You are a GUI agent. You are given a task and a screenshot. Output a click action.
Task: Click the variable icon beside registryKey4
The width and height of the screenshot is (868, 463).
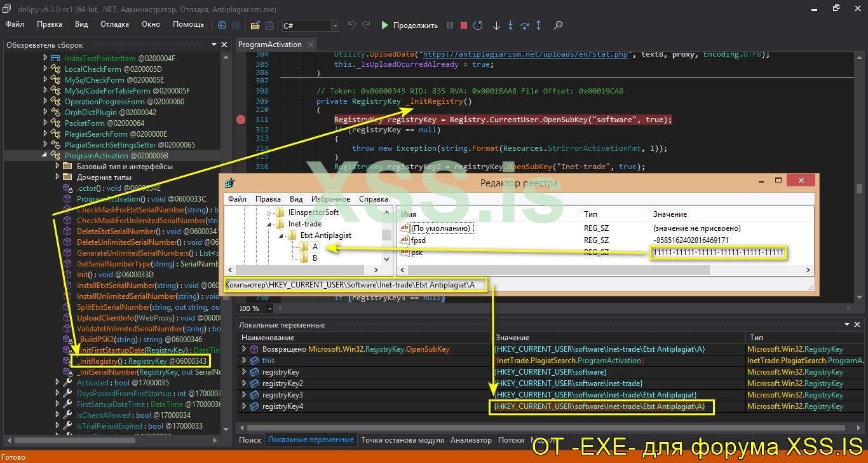254,406
